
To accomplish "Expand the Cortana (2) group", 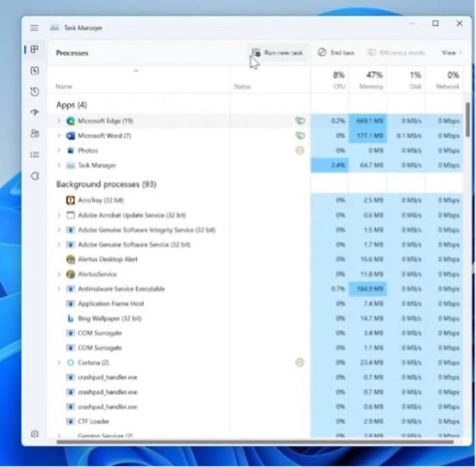I will click(59, 363).
